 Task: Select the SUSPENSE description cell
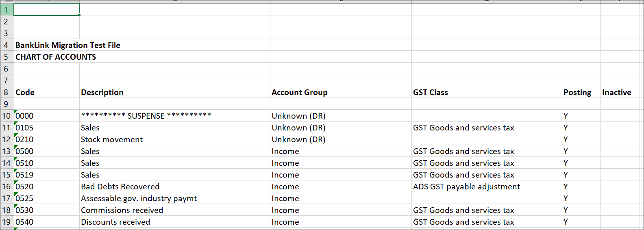[x=146, y=116]
